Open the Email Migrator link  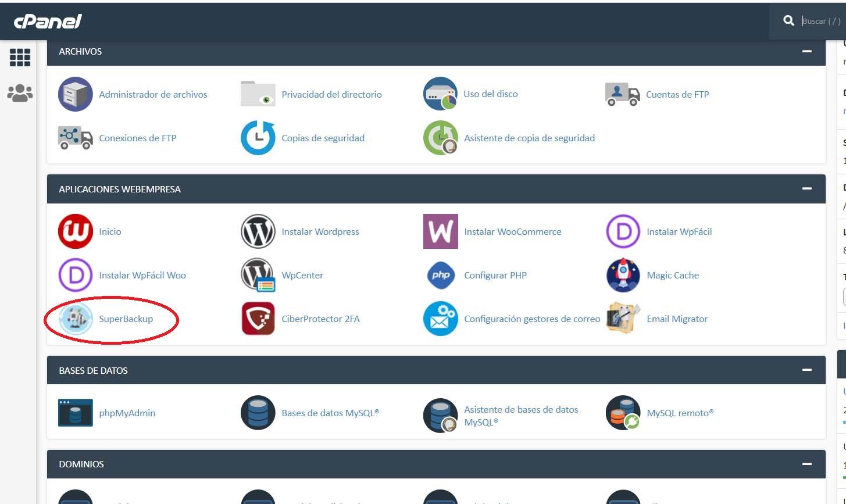(x=677, y=319)
